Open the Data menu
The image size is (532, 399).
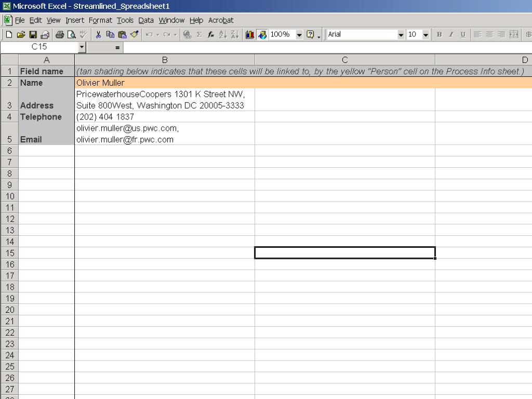coord(146,20)
